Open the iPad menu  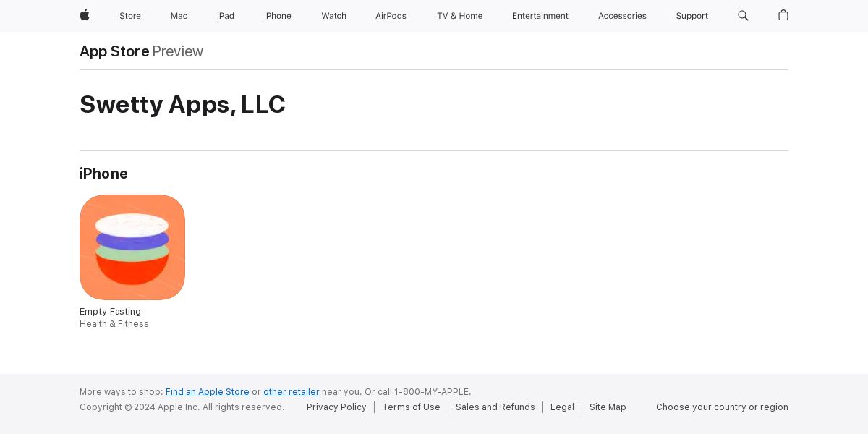coord(226,16)
